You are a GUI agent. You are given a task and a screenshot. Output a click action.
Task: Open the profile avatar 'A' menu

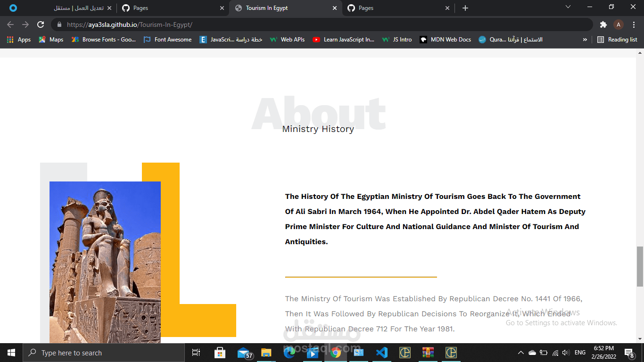tap(619, 25)
